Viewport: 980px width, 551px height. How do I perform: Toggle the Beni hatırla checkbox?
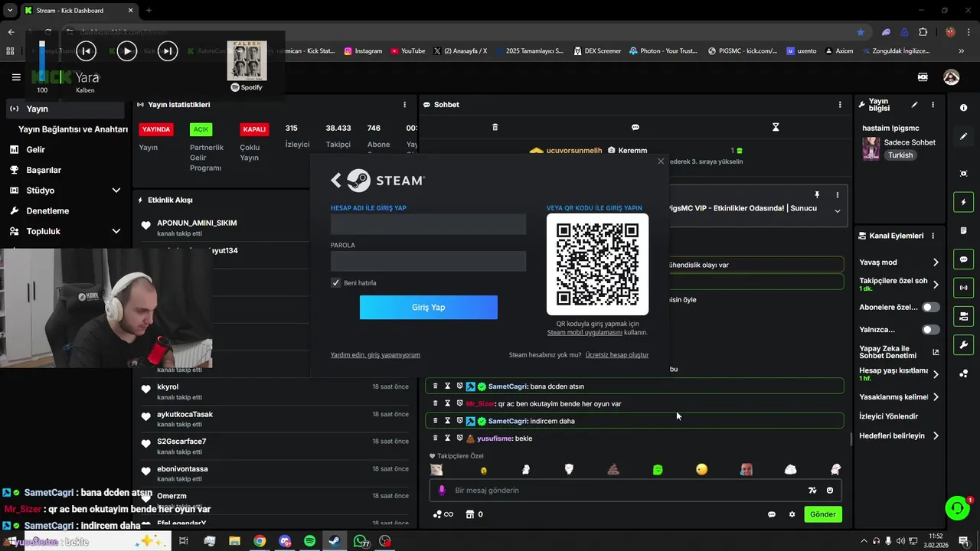335,283
